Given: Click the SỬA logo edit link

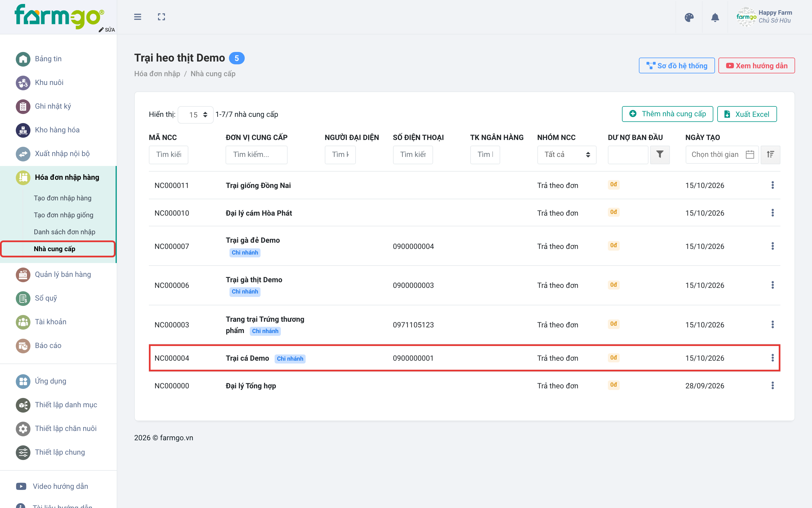Looking at the screenshot, I should coord(107,30).
